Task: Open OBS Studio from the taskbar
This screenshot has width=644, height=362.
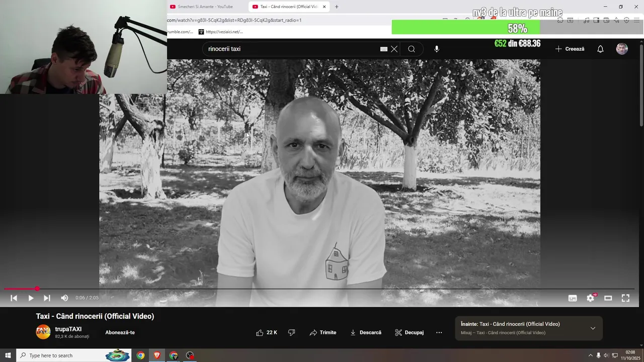Action: click(190, 355)
